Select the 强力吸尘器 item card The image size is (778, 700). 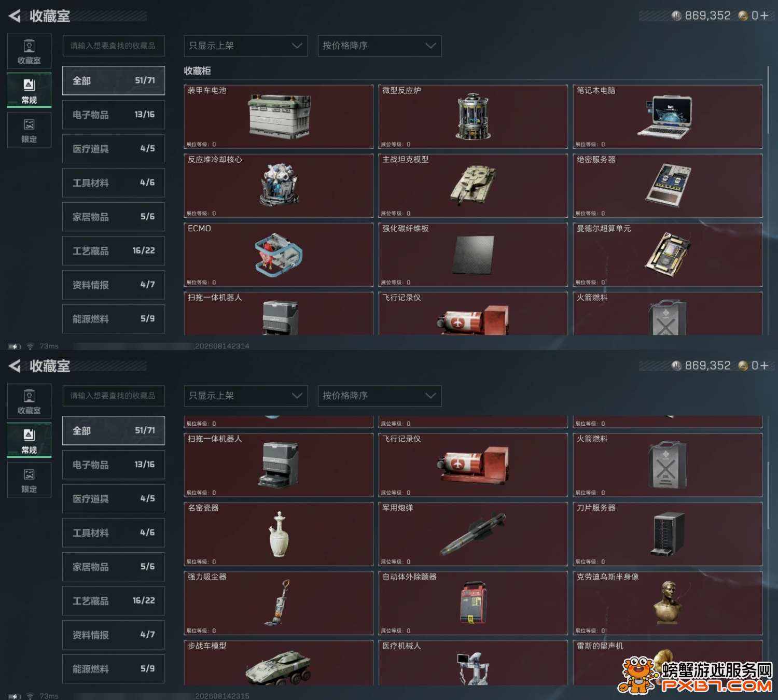coord(279,603)
